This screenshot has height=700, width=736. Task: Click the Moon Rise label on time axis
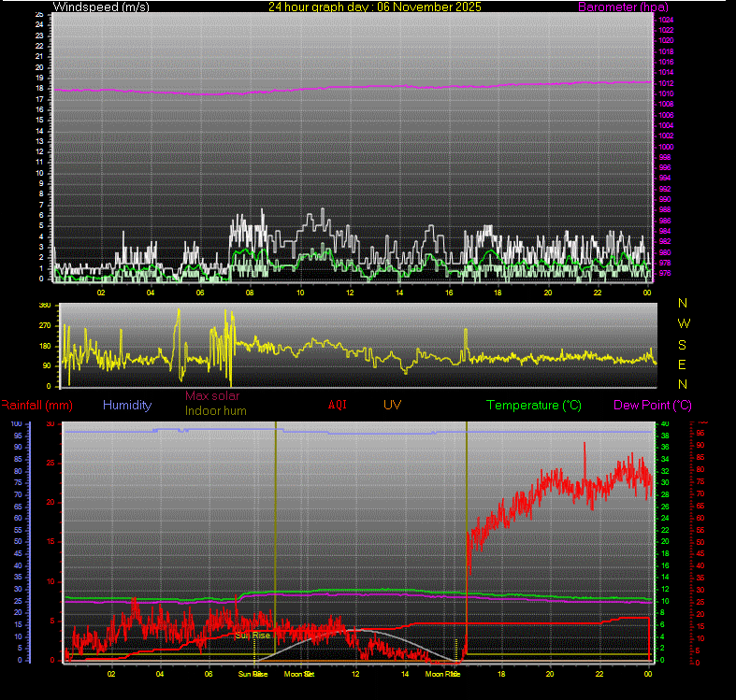[x=441, y=673]
